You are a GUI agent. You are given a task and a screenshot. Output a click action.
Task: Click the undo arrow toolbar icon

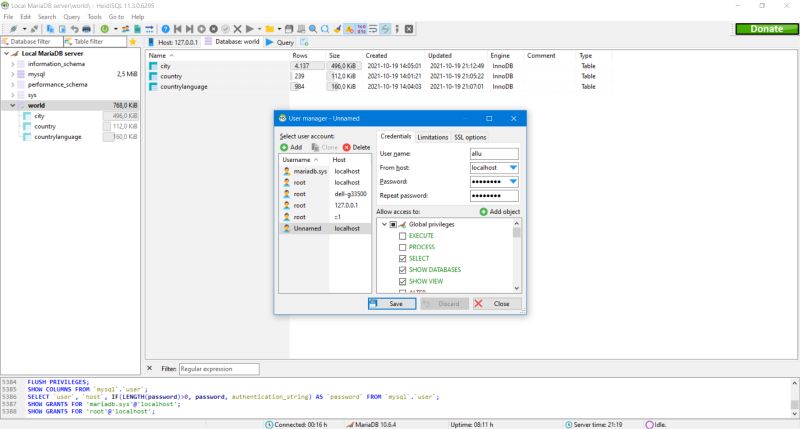[74, 29]
